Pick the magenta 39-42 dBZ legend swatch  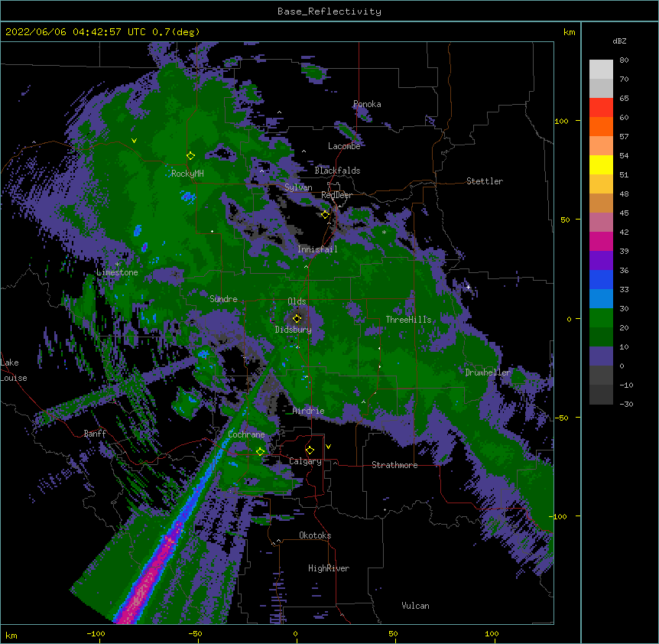[x=601, y=241]
